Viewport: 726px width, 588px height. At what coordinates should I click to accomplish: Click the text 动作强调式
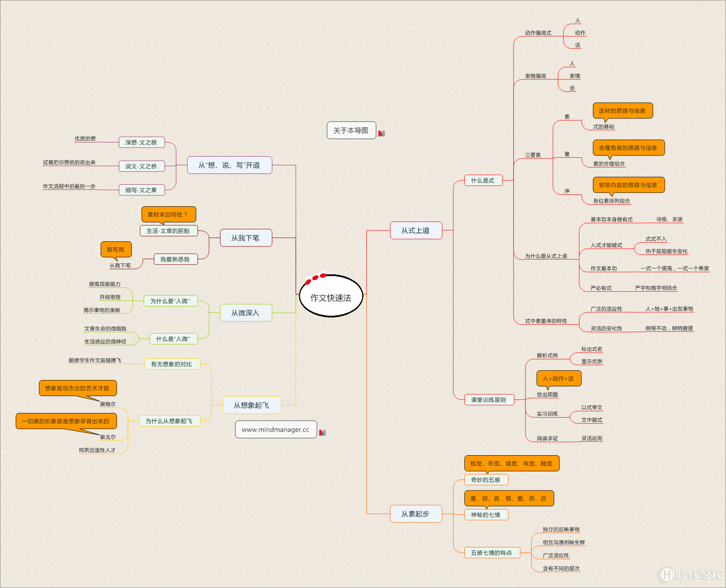(538, 33)
